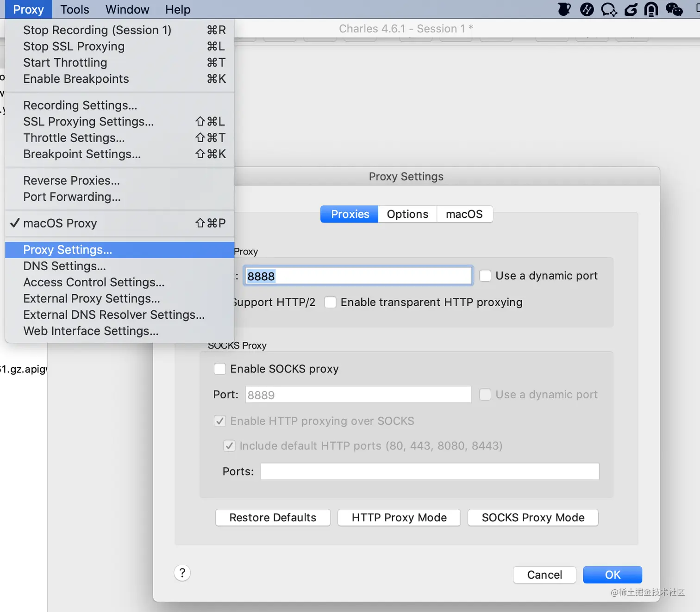Select Stop Recording (Session 1)
Viewport: 700px width, 612px height.
[x=120, y=30]
